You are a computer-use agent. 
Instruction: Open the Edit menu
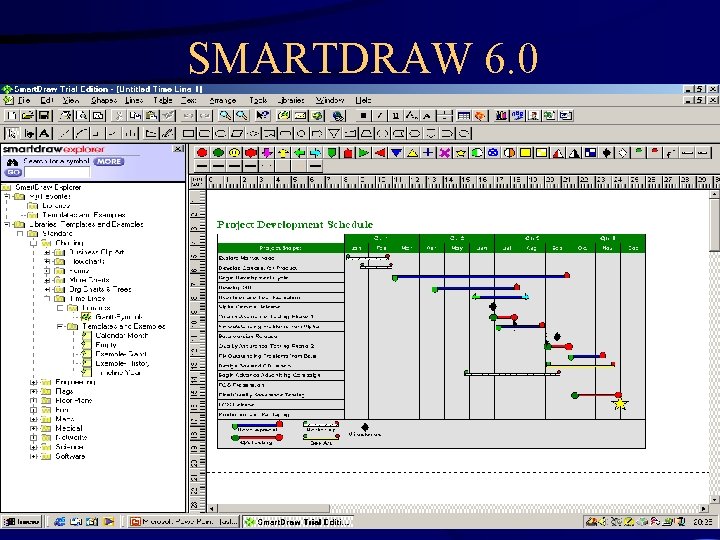click(47, 100)
